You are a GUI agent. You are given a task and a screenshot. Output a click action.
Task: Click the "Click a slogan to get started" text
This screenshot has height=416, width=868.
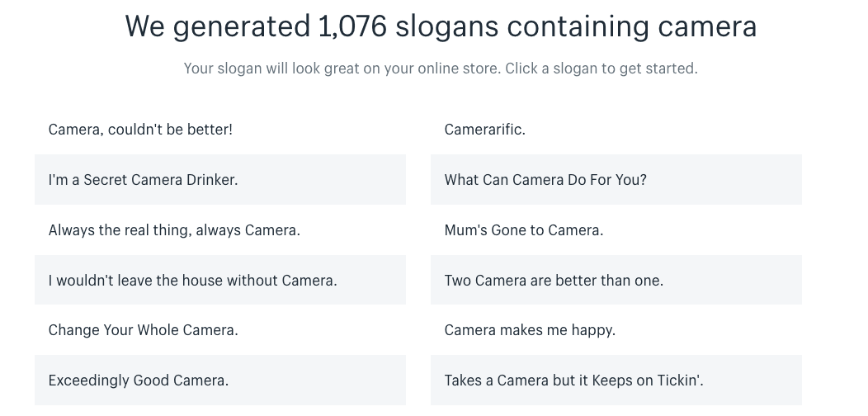pos(601,69)
